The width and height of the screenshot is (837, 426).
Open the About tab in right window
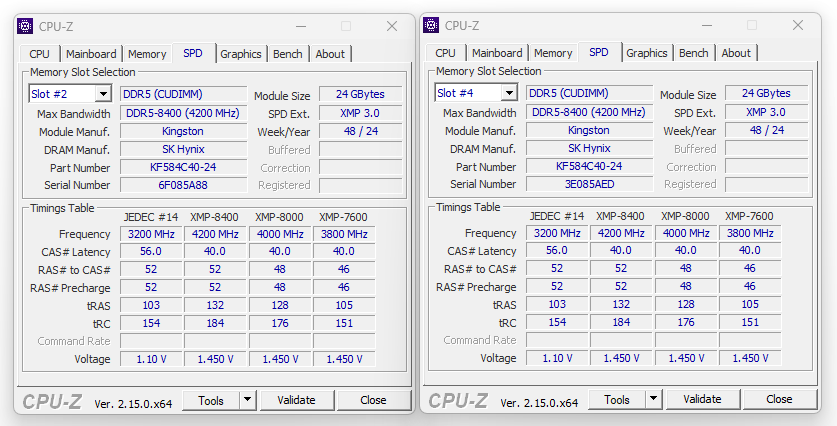click(736, 53)
